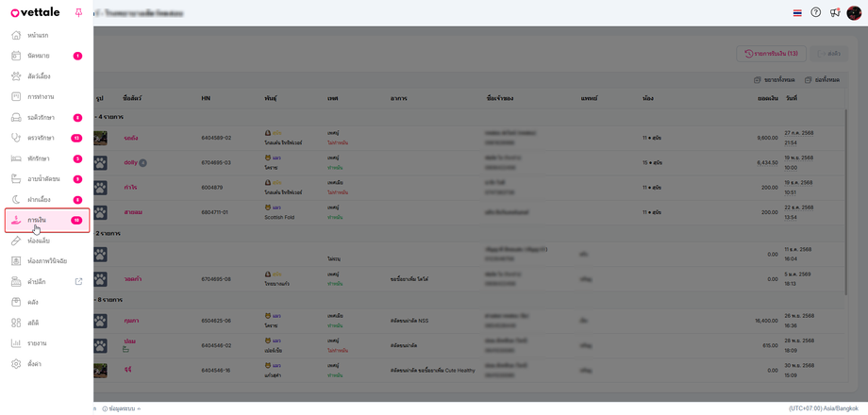Toggle the sidebar pin icon
868x415 pixels.
pyautogui.click(x=78, y=12)
